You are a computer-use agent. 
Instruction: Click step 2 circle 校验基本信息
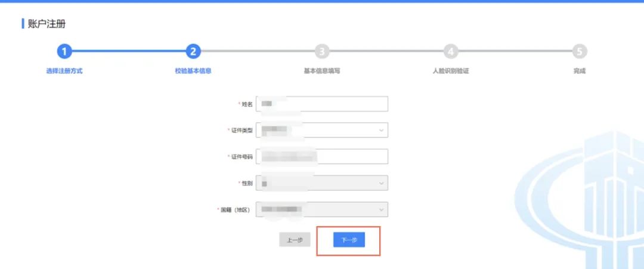[x=193, y=52]
